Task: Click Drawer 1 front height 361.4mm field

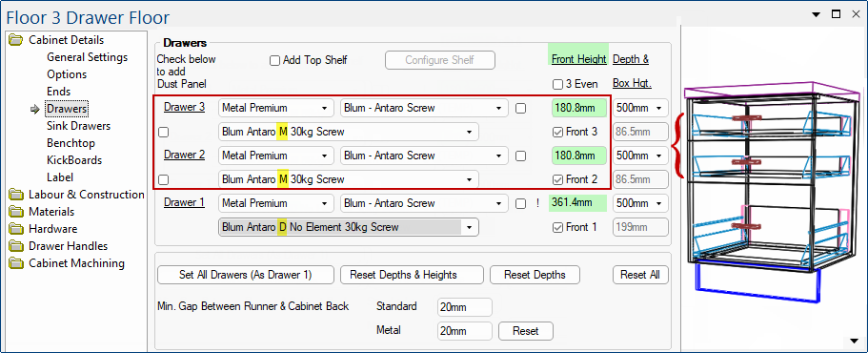Action: coord(577,203)
